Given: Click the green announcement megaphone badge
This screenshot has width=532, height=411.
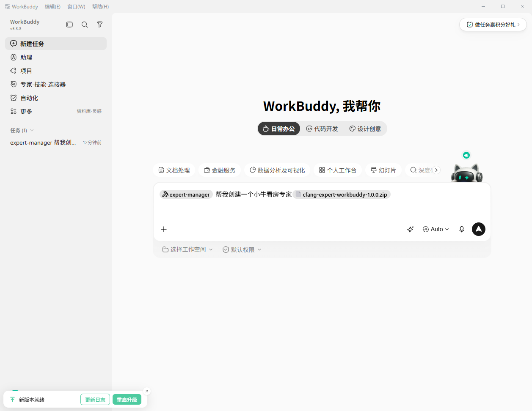Looking at the screenshot, I should [x=466, y=155].
